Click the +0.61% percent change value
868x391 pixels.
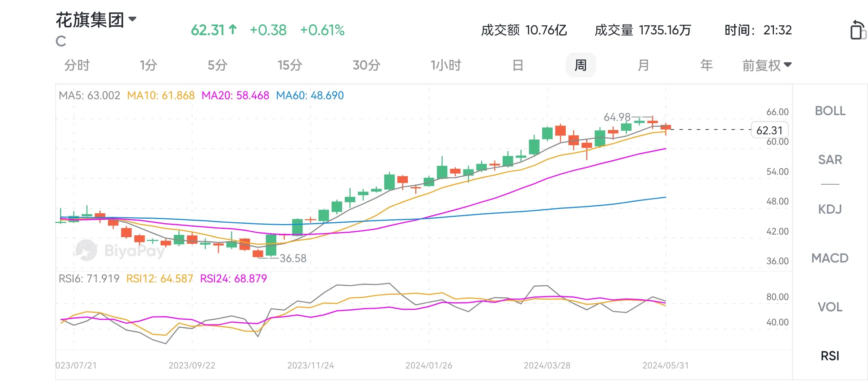(x=322, y=30)
